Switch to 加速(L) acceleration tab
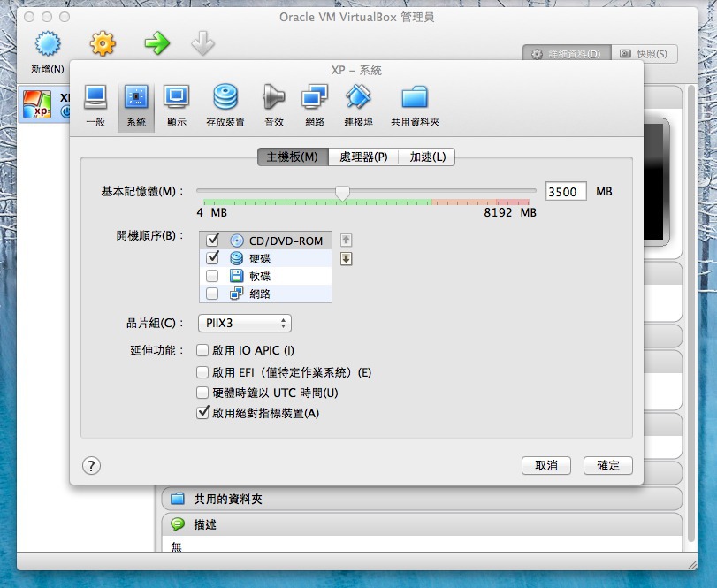Viewport: 717px width, 588px height. pyautogui.click(x=427, y=157)
